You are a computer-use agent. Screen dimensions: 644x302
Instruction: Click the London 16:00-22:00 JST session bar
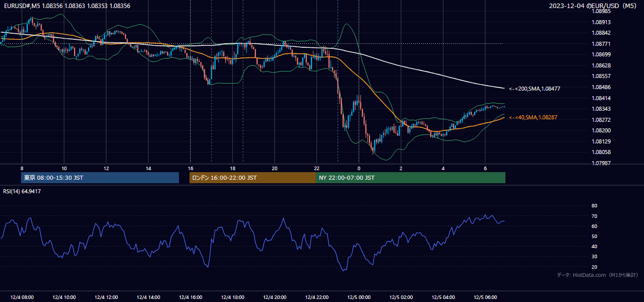(x=252, y=178)
